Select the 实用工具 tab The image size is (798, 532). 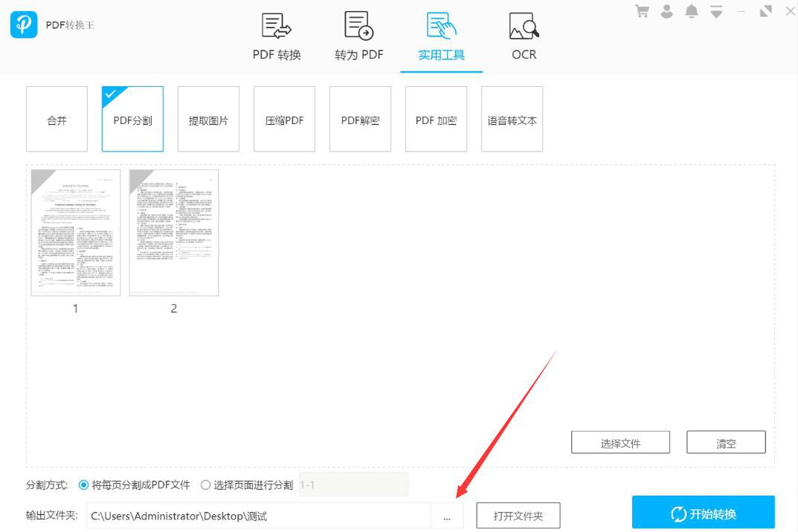(x=441, y=36)
